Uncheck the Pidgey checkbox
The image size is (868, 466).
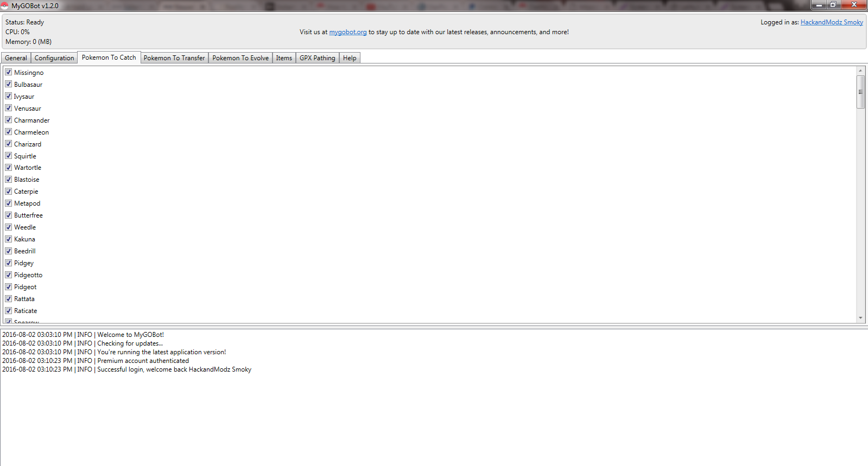point(8,263)
